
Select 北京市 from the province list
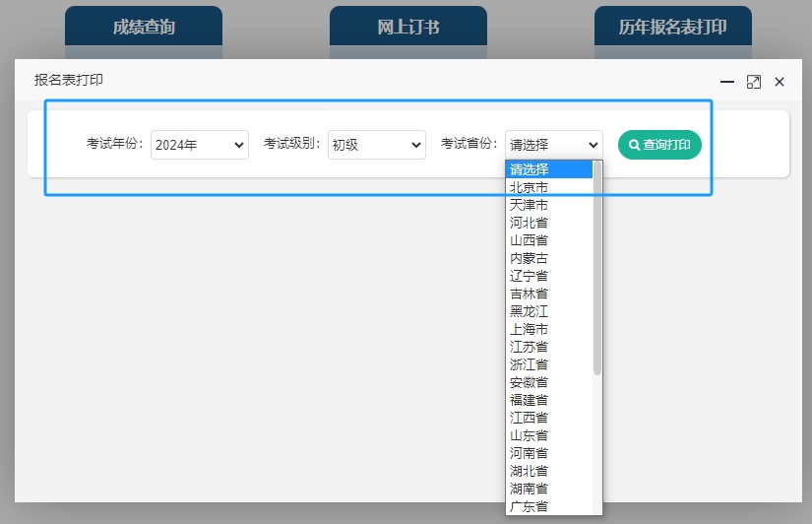click(530, 187)
